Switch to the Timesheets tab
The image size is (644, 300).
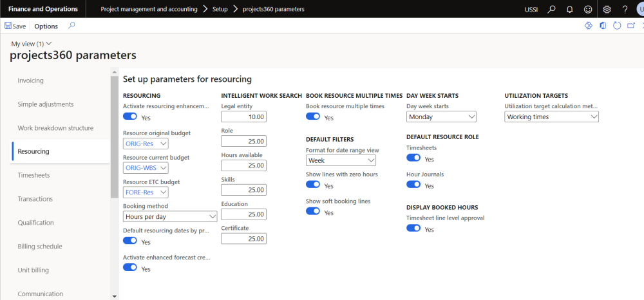(33, 175)
